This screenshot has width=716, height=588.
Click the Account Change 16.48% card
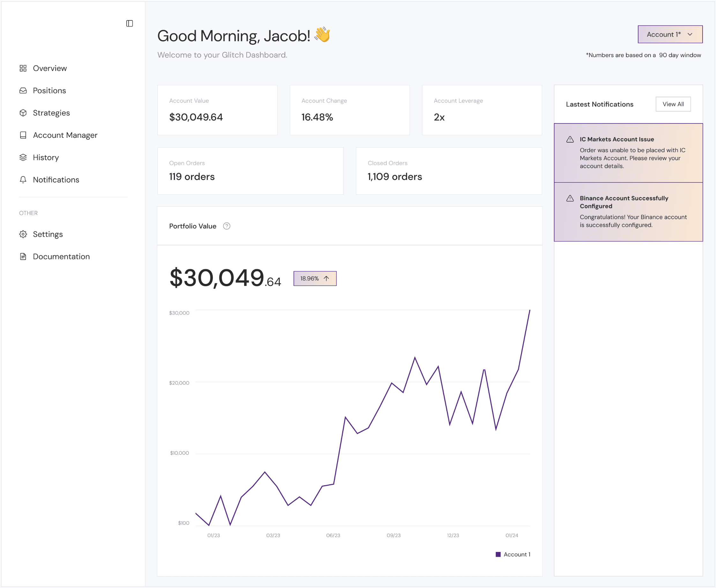click(349, 110)
